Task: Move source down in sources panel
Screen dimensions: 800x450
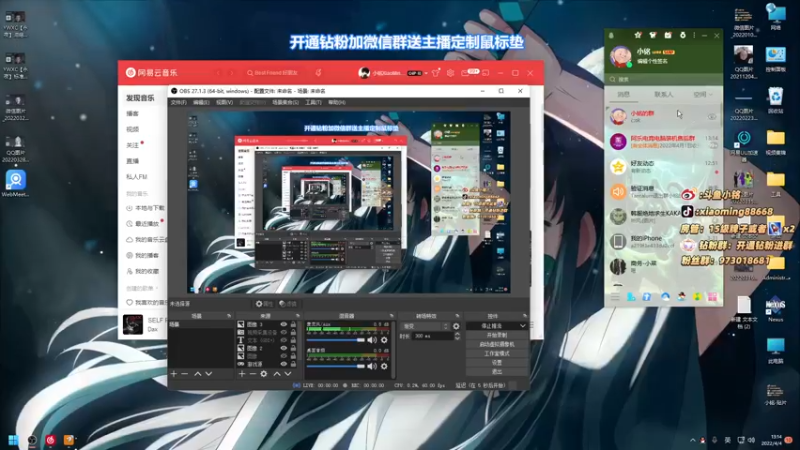Action: coord(288,374)
